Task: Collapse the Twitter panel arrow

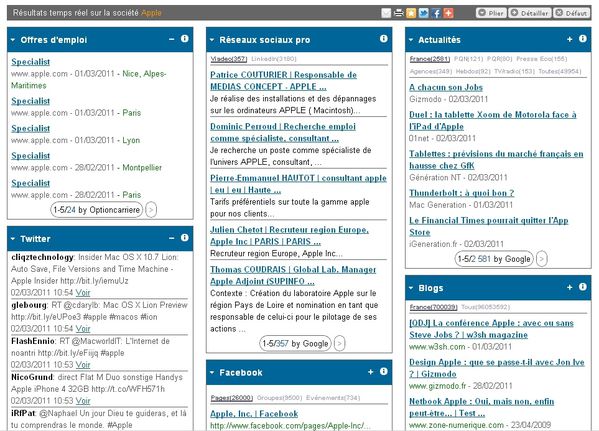Action: (13, 239)
